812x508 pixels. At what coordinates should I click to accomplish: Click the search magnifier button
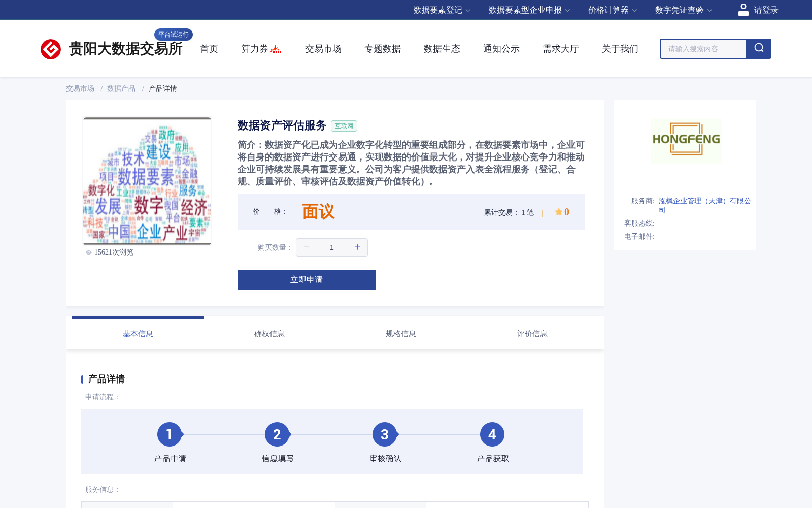pos(759,49)
